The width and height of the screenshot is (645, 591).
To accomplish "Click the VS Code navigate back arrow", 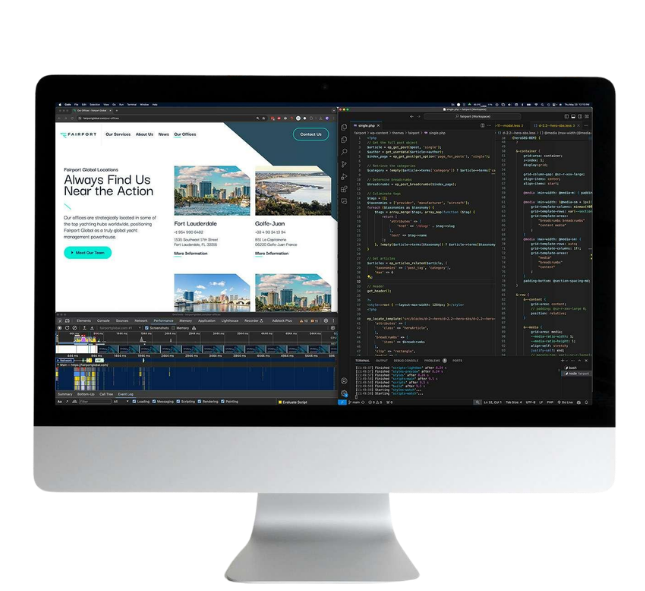I will [412, 117].
